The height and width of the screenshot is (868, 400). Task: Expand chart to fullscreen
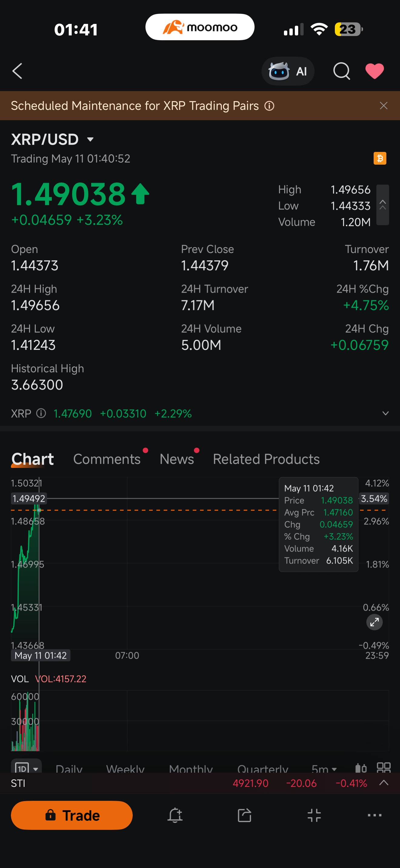(374, 622)
